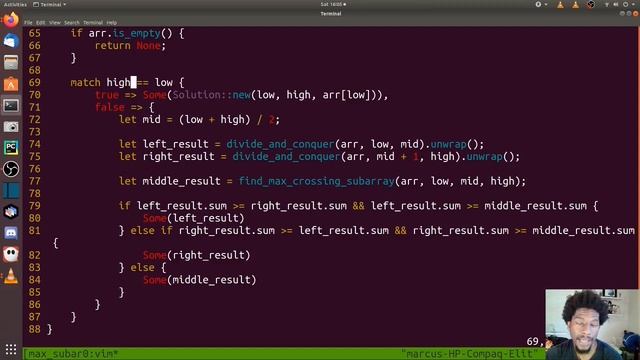Click line number 88 in gutter
This screenshot has height=360, width=640.
pos(35,329)
